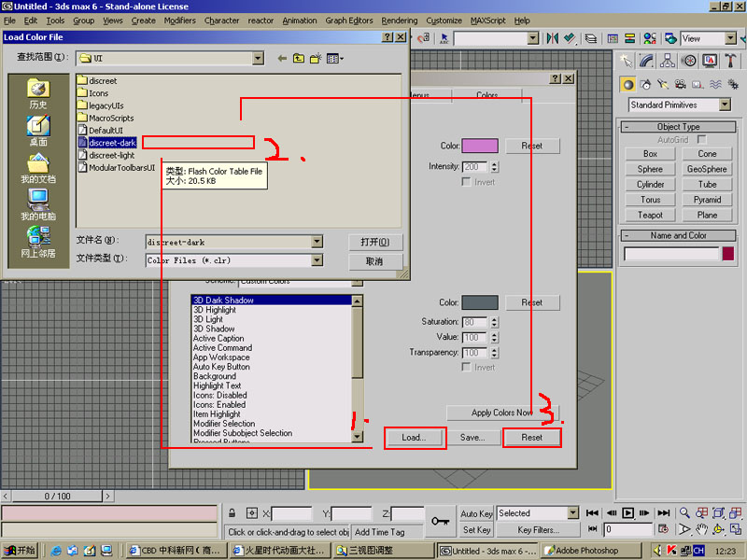The image size is (747, 560).
Task: Click the Zoom viewport tool
Action: pos(684,512)
